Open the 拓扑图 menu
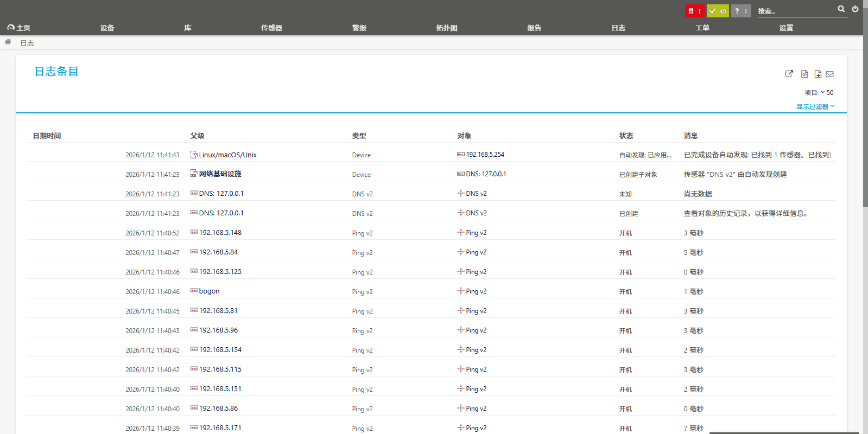 click(x=447, y=28)
